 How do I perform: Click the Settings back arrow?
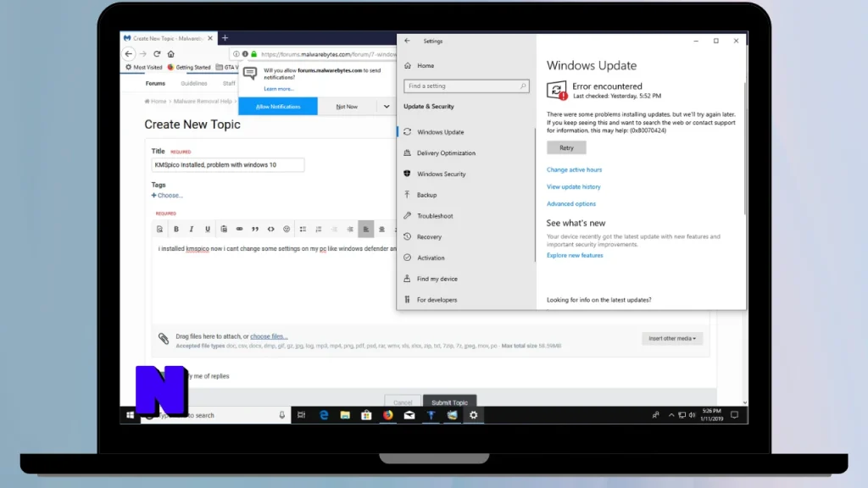pyautogui.click(x=408, y=41)
